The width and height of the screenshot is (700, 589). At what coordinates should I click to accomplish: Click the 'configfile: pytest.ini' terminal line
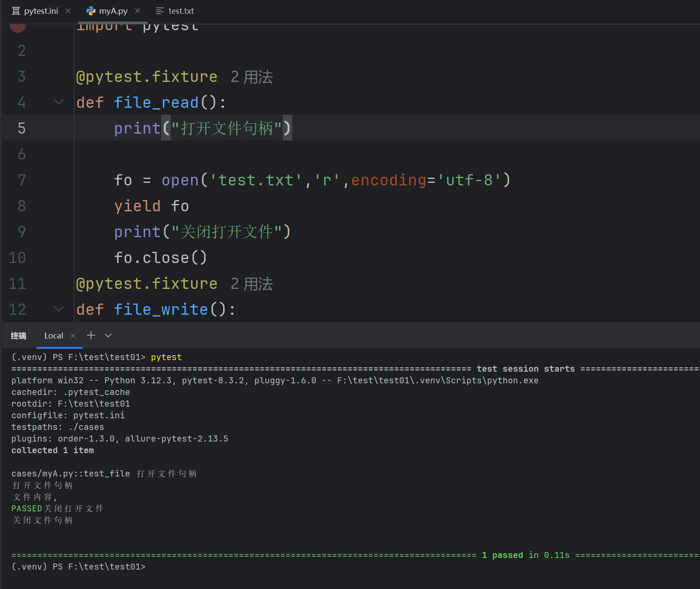click(x=68, y=415)
